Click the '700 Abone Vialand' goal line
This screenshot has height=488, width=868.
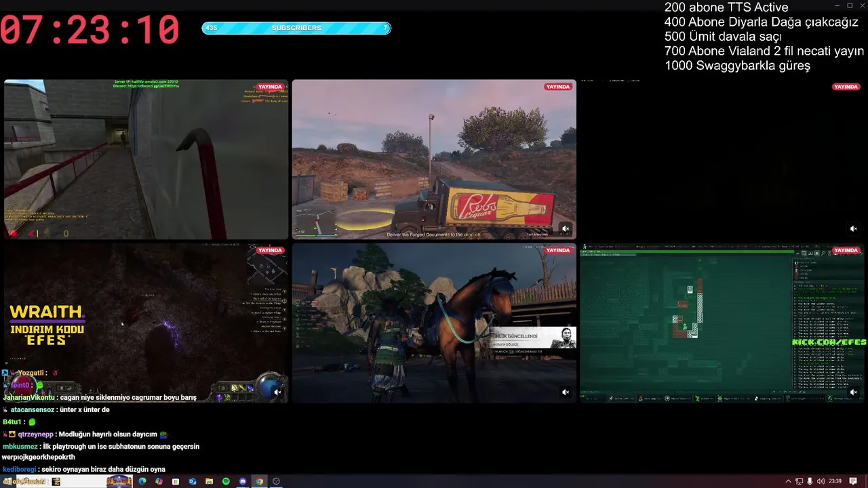click(x=764, y=51)
